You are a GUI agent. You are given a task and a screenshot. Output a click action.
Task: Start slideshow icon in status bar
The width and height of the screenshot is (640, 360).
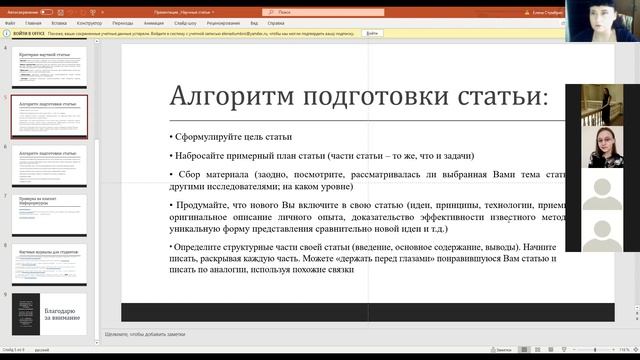pyautogui.click(x=564, y=350)
